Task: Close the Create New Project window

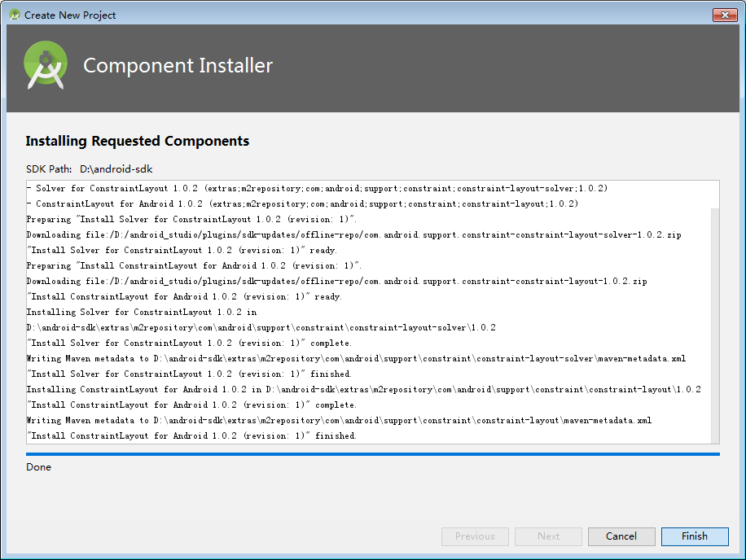Action: coord(725,15)
